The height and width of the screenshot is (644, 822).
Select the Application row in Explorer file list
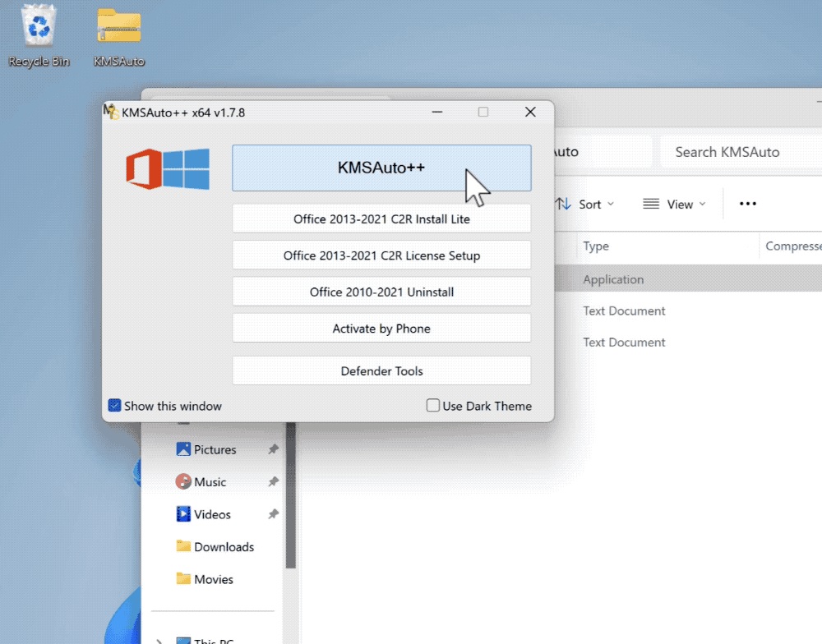tap(688, 278)
